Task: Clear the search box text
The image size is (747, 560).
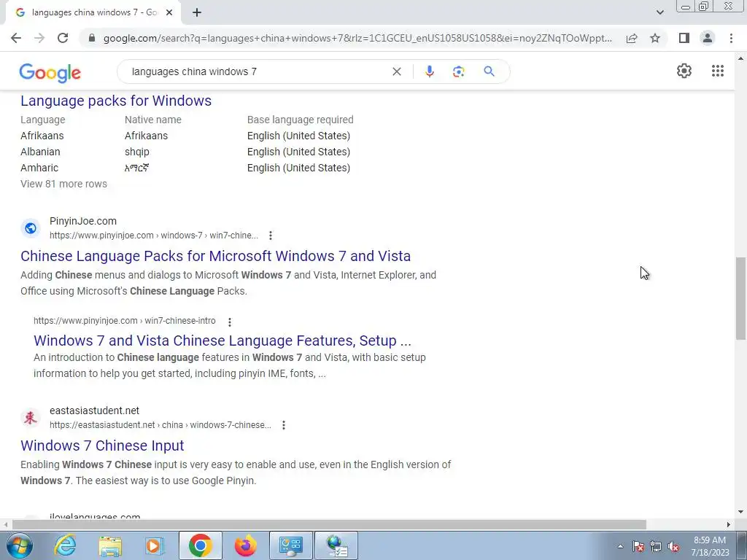Action: coord(396,71)
